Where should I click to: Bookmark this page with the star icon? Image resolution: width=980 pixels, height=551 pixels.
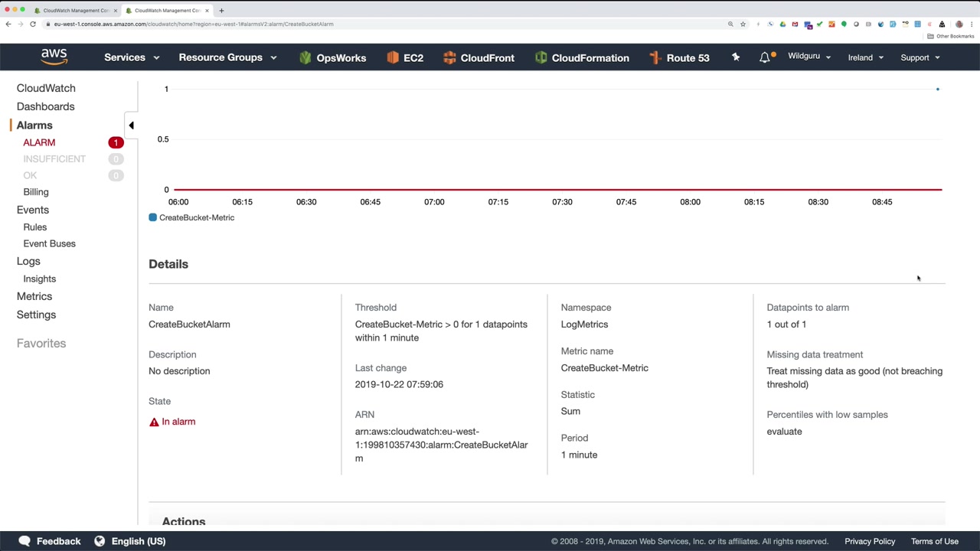click(x=743, y=24)
